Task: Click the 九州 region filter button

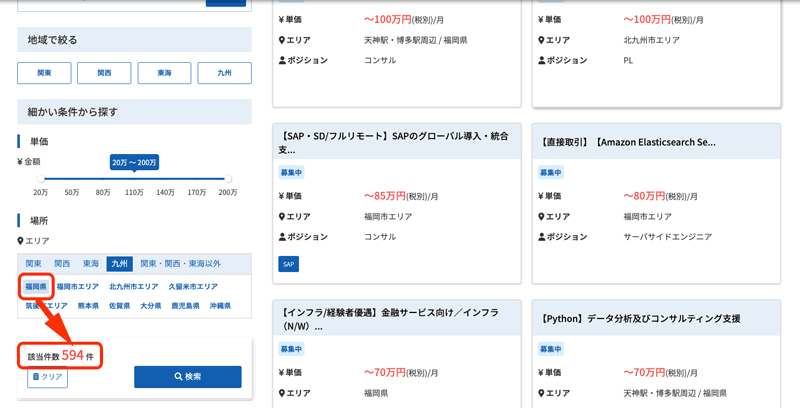Action: point(224,73)
